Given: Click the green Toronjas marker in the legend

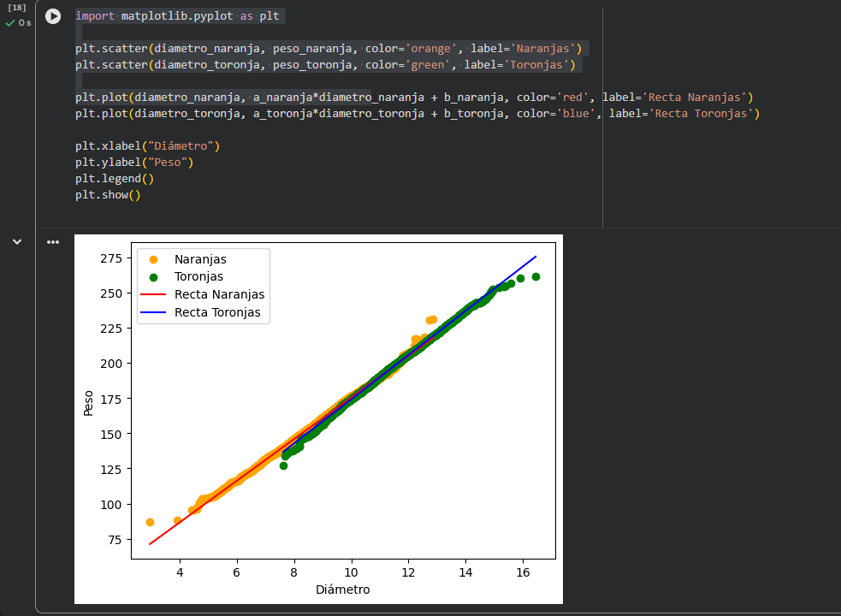Looking at the screenshot, I should click(x=153, y=276).
